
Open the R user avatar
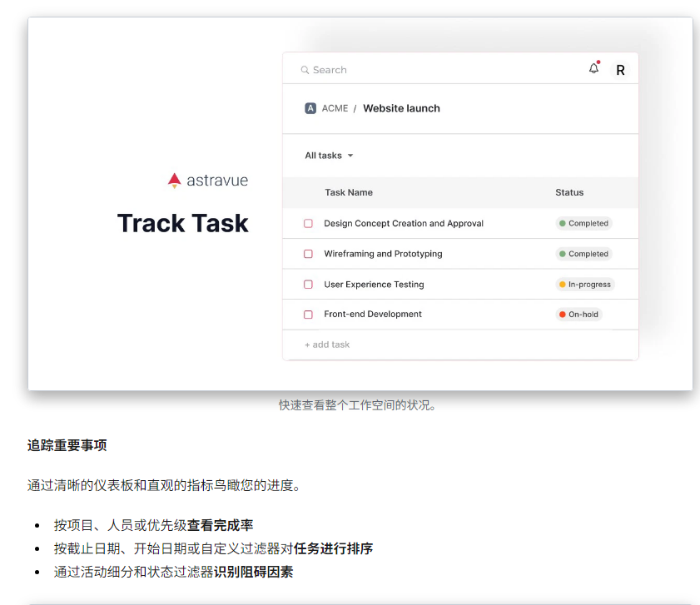click(620, 71)
